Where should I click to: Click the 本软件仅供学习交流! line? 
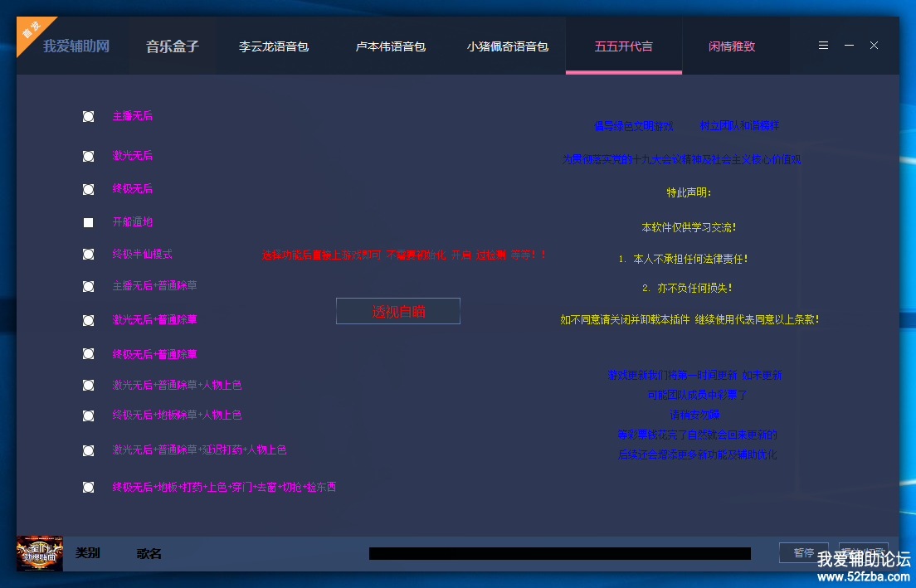click(689, 227)
